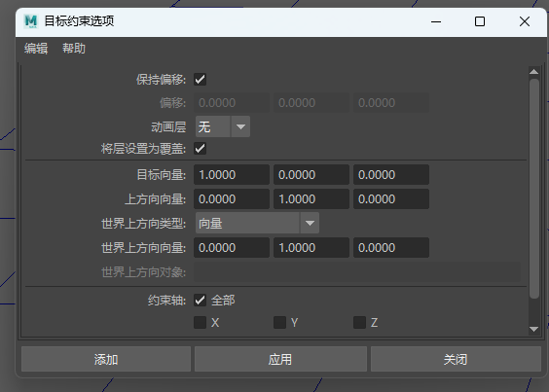
Task: Minimize the 目标约束选项 window
Action: pyautogui.click(x=436, y=21)
